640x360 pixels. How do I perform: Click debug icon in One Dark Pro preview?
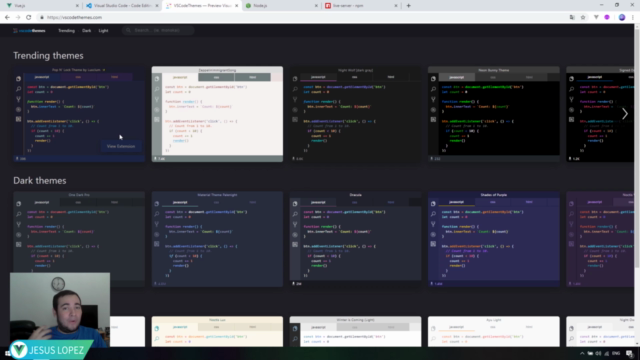pos(18,235)
